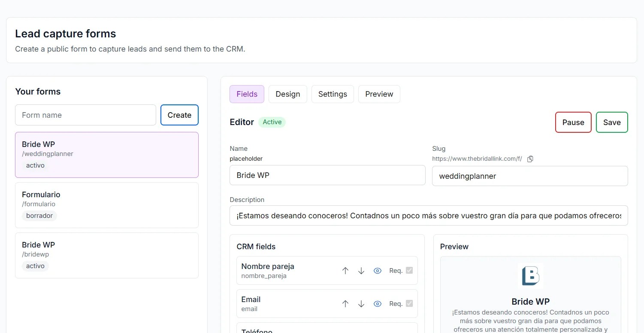Image resolution: width=644 pixels, height=333 pixels.
Task: Select Bride WP /bridewp form
Action: coord(107,255)
